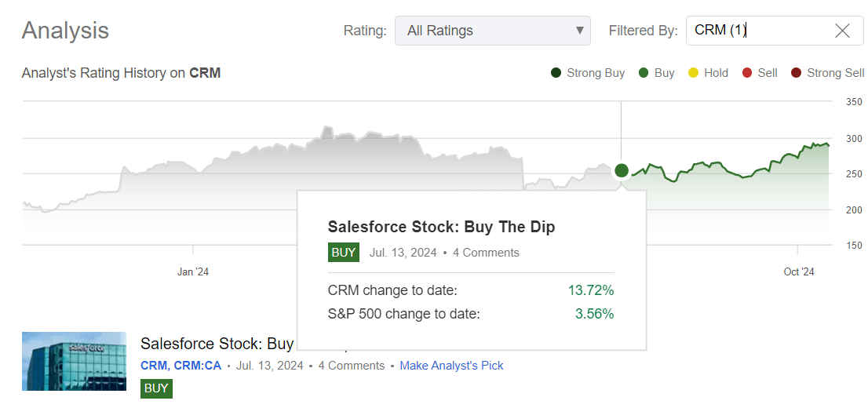This screenshot has height=419, width=868.
Task: Open the All Ratings dropdown
Action: click(492, 31)
